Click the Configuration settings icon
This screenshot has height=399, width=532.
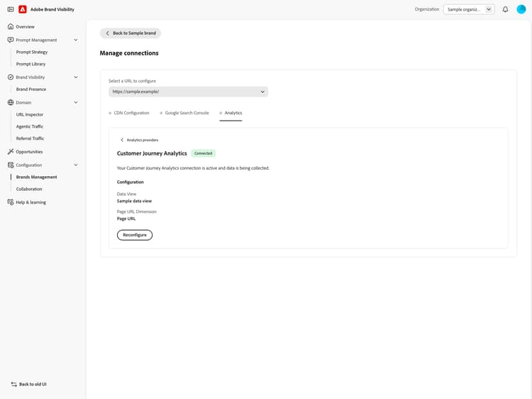(x=11, y=165)
